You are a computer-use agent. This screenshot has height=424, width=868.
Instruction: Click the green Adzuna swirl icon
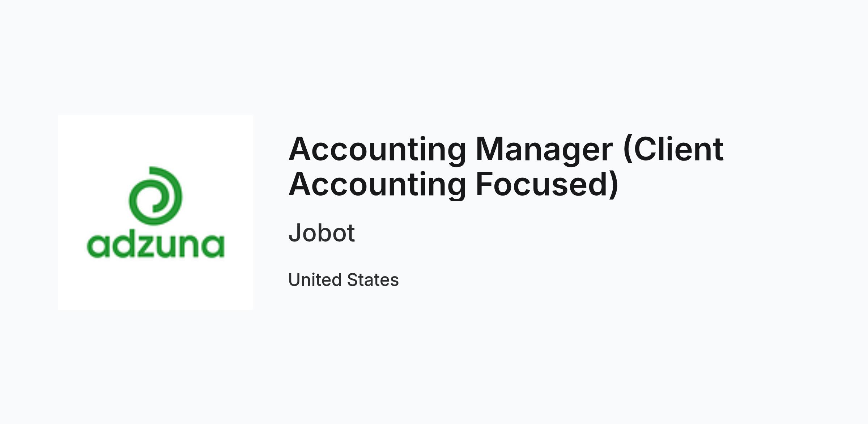pos(156,196)
